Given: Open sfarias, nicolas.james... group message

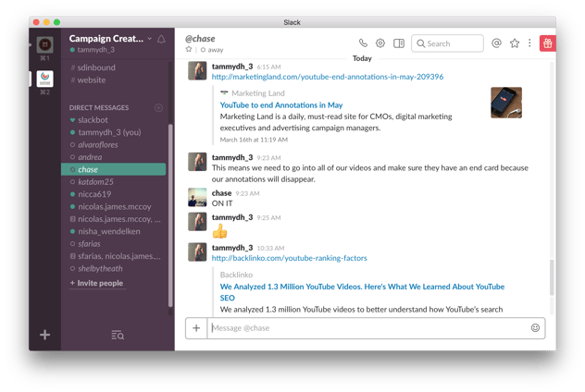Looking at the screenshot, I should (x=114, y=256).
